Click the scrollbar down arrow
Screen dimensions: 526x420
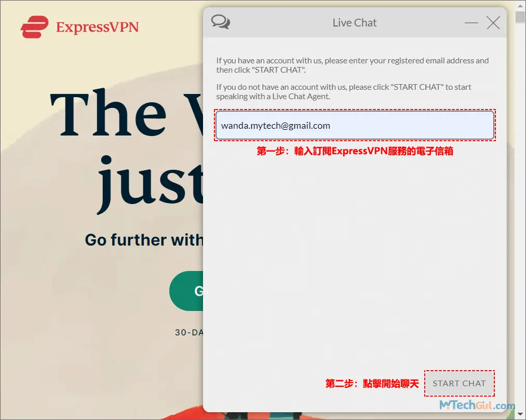[x=520, y=414]
